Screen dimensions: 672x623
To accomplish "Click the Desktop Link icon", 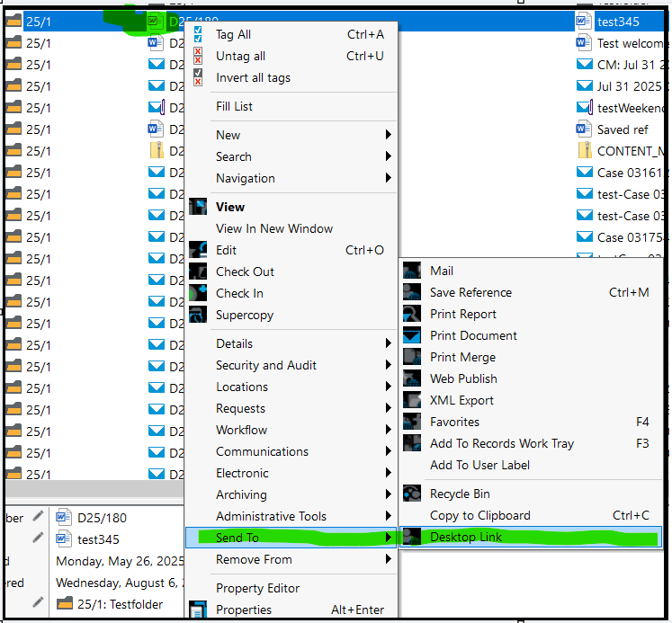I will point(412,537).
